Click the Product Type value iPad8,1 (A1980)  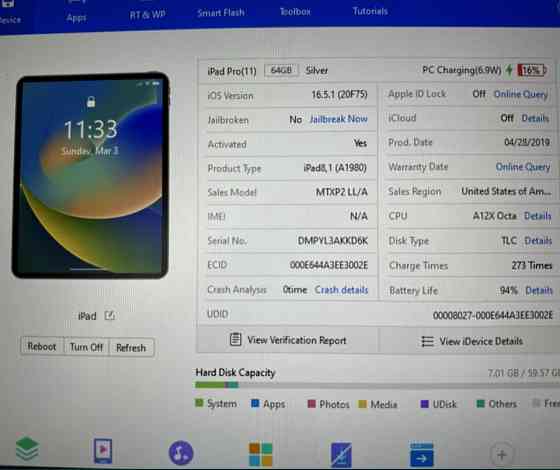click(335, 168)
